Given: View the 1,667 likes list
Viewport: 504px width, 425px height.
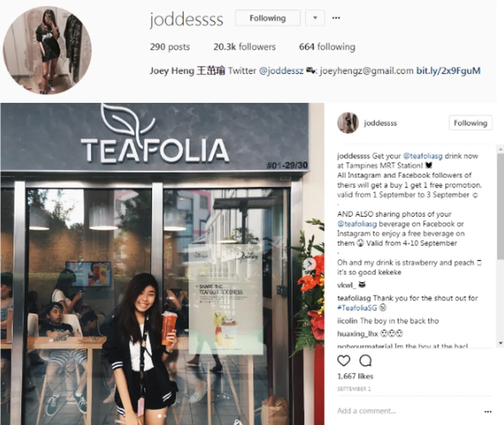Looking at the screenshot, I should 355,376.
